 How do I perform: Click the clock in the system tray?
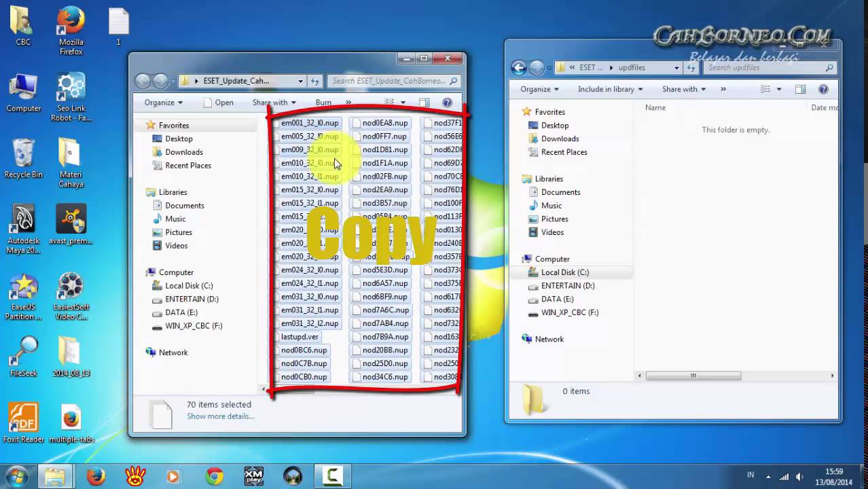(x=834, y=476)
